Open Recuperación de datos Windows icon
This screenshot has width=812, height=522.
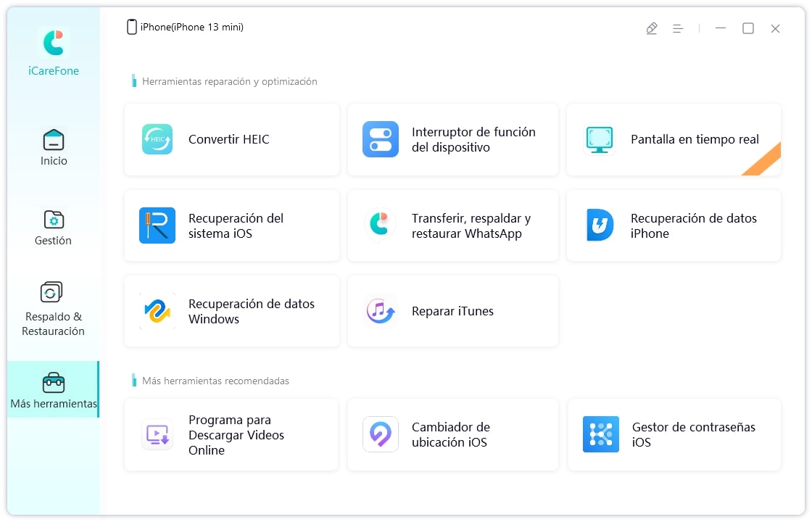tap(157, 311)
